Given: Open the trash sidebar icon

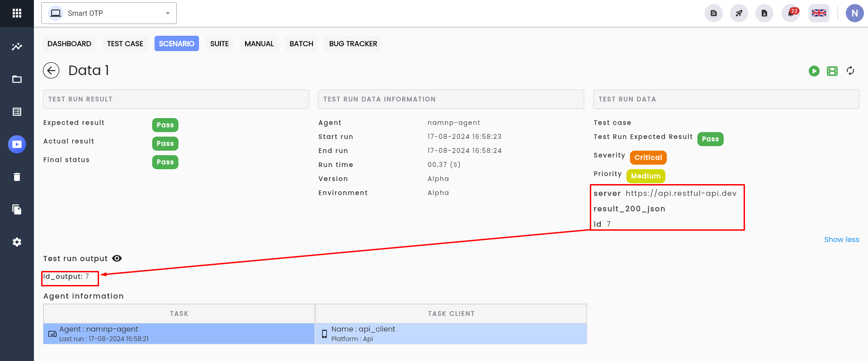Looking at the screenshot, I should 17,177.
